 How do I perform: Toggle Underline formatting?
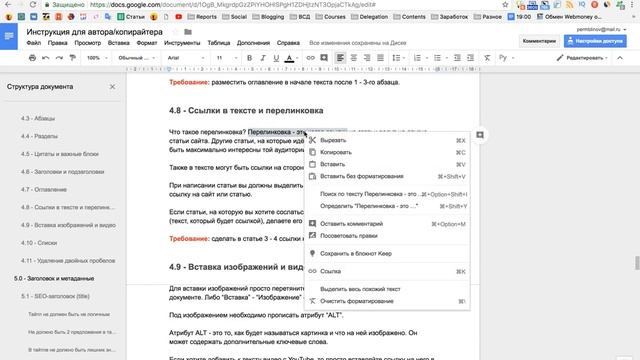coord(276,58)
